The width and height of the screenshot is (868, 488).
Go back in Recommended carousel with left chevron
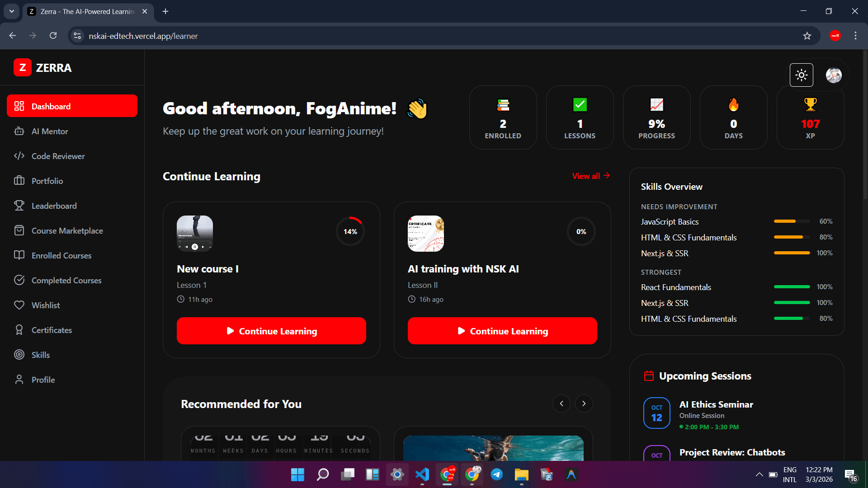(561, 404)
